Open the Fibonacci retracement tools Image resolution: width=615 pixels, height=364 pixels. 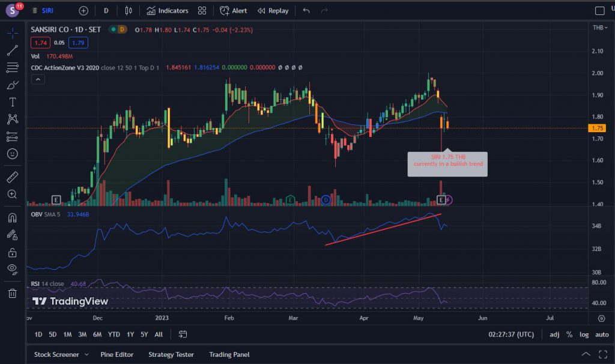pyautogui.click(x=13, y=67)
